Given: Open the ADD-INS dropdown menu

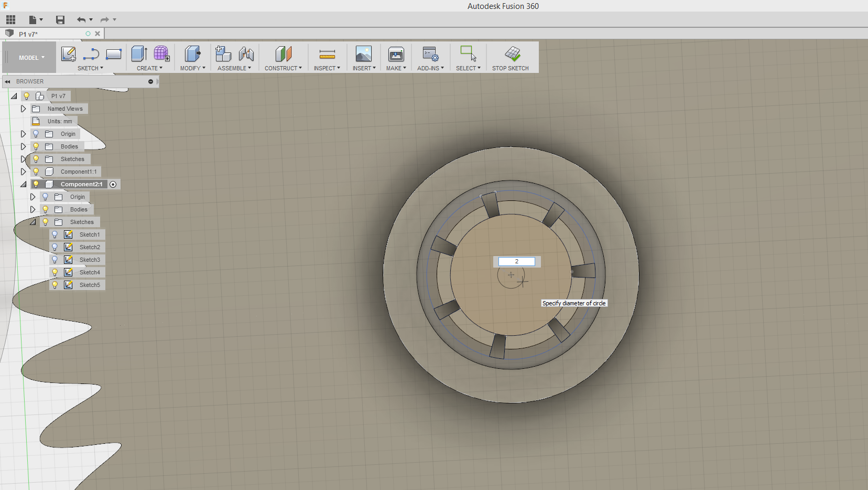Looking at the screenshot, I should click(430, 68).
